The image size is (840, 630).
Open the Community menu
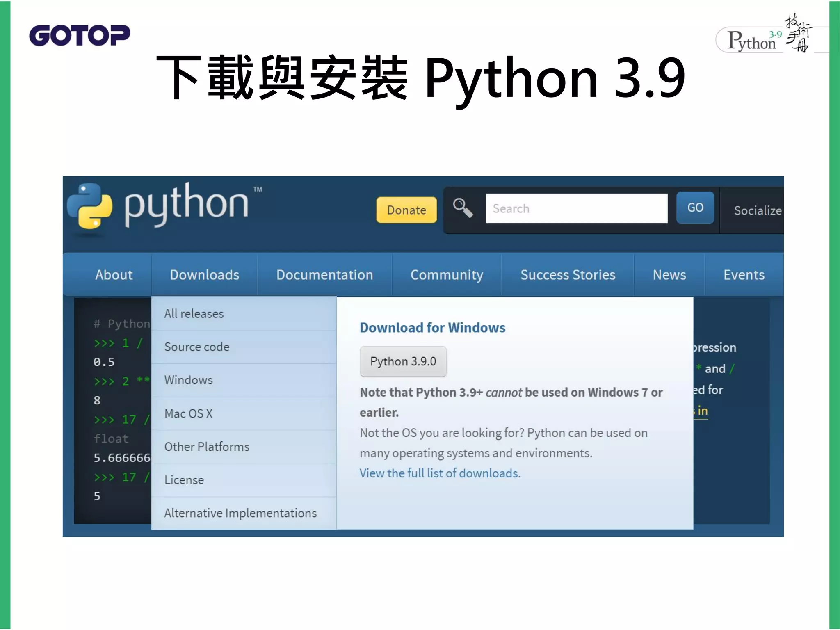click(x=447, y=275)
